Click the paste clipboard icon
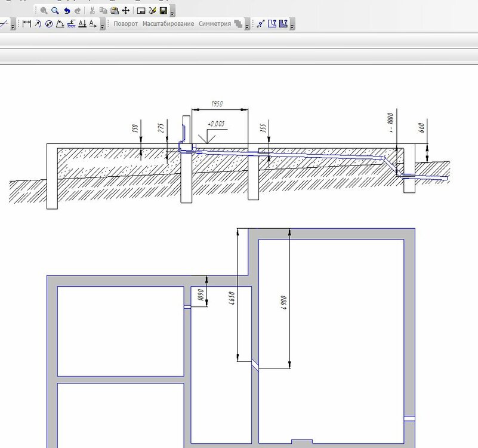 (115, 11)
